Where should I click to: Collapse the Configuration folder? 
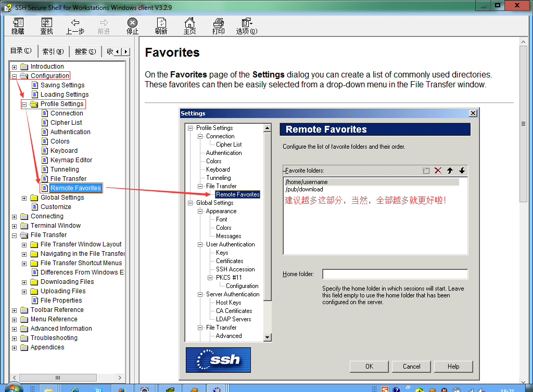(14, 76)
